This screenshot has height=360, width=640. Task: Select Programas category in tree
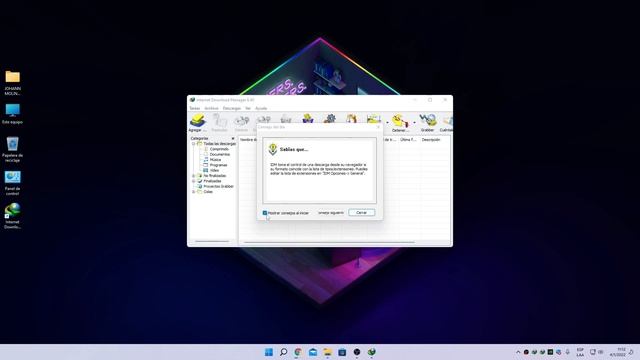tap(218, 165)
